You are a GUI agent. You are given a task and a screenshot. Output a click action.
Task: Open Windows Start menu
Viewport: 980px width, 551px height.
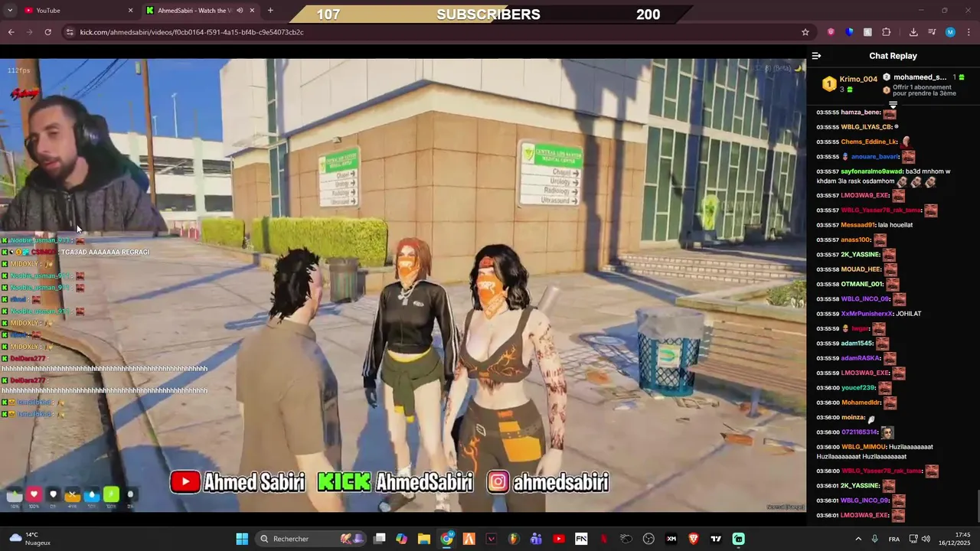pos(242,539)
